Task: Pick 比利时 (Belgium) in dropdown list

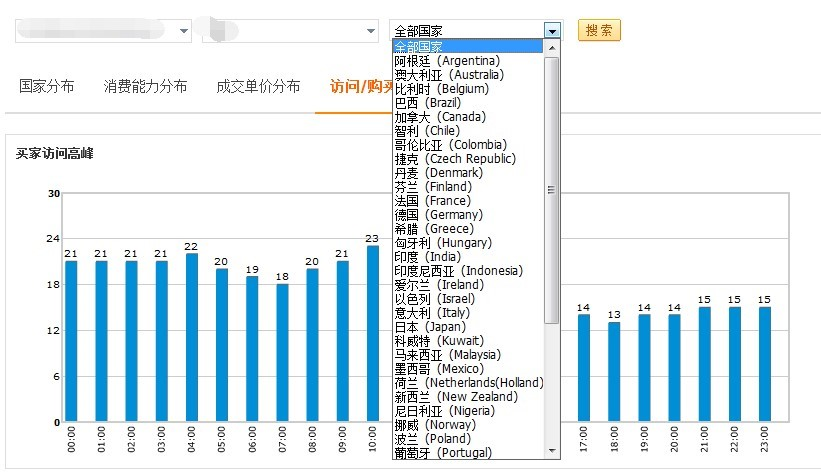Action: click(x=468, y=88)
